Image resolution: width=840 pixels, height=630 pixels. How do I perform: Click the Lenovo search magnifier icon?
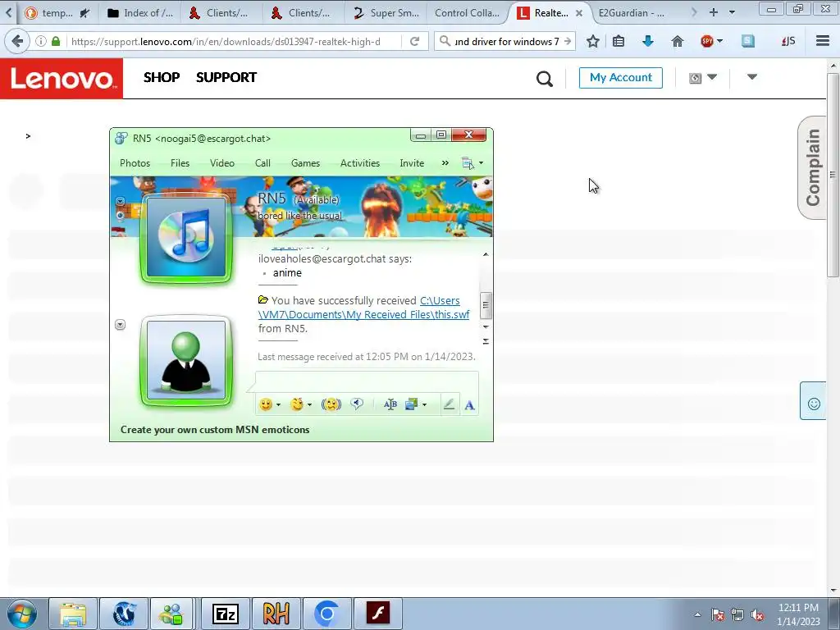(545, 79)
